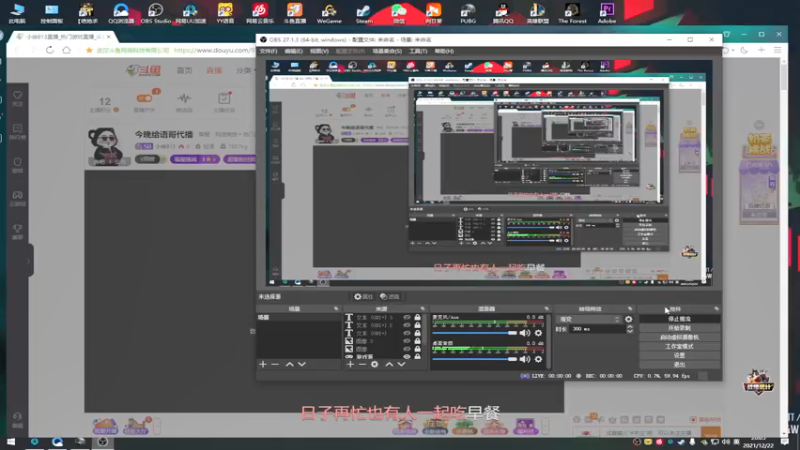Move the source up with the up arrow in the Sources panel
The width and height of the screenshot is (800, 450).
pyautogui.click(x=389, y=364)
